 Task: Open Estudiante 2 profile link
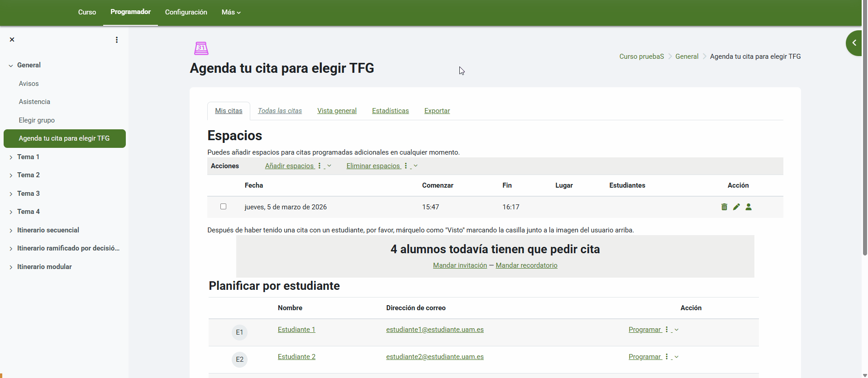click(296, 357)
